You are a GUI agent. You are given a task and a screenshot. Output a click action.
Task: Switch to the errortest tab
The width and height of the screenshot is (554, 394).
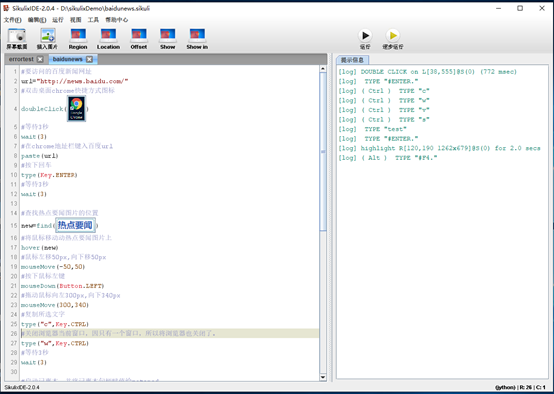point(21,59)
